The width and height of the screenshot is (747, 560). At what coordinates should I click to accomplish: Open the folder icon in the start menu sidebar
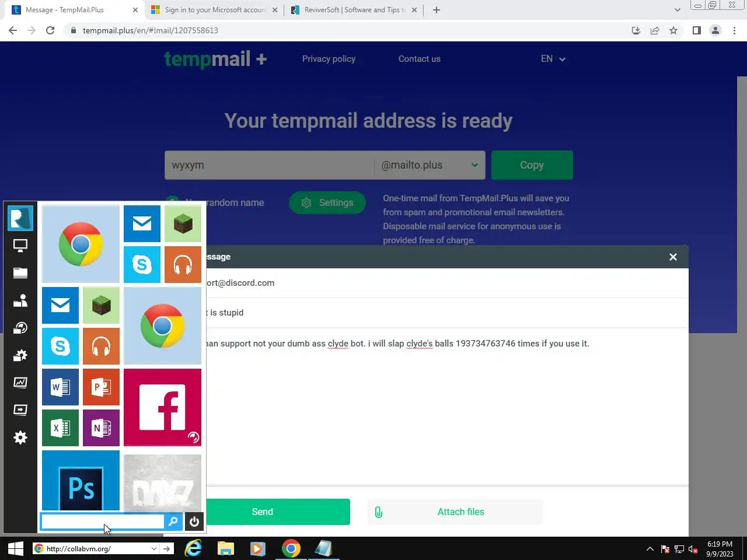pyautogui.click(x=20, y=273)
